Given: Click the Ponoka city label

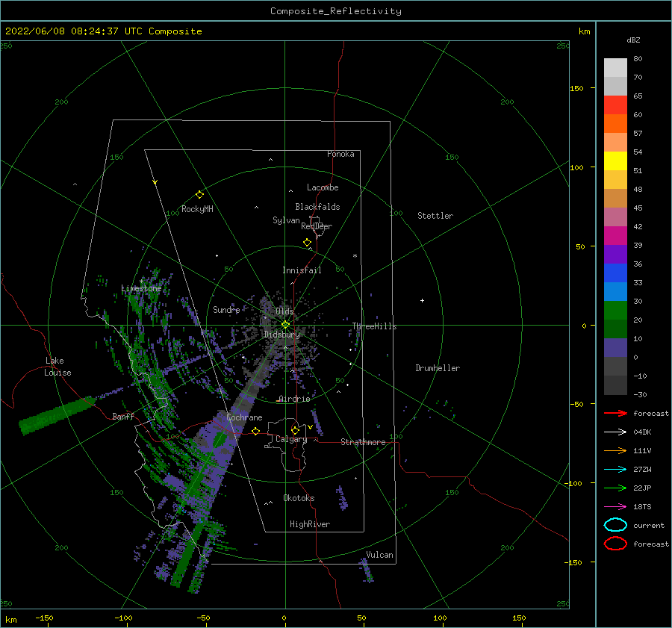Looking at the screenshot, I should pyautogui.click(x=340, y=154).
